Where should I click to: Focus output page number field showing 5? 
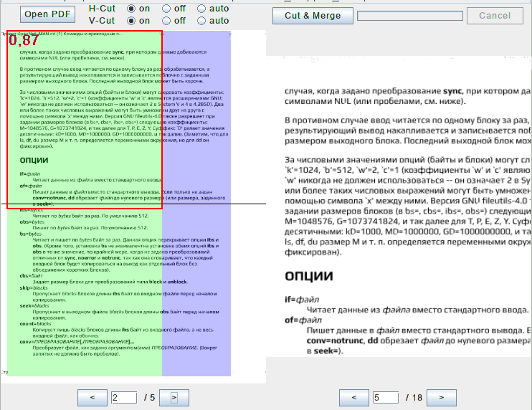click(x=386, y=397)
